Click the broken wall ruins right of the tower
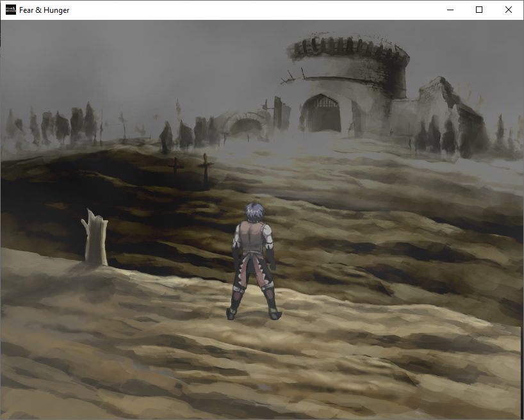Screen dimensions: 524x420 [x=437, y=102]
